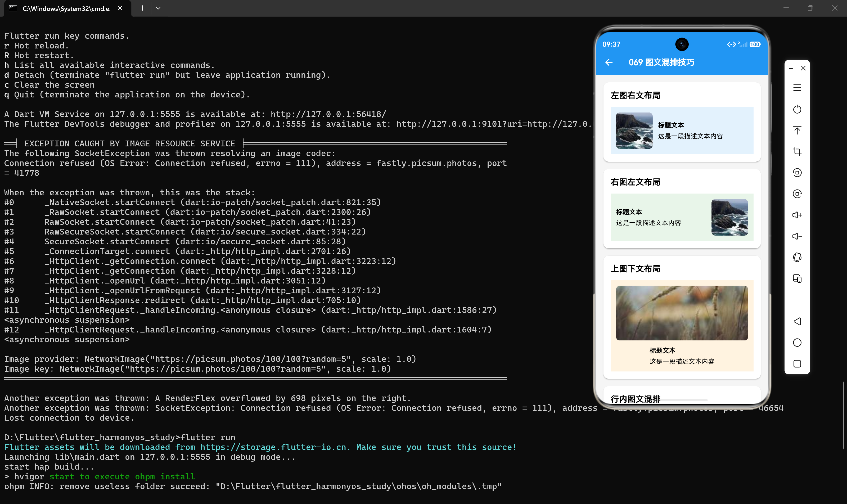Image resolution: width=847 pixels, height=504 pixels.
Task: Click the 'flutter run' command prompt line
Action: tap(120, 438)
